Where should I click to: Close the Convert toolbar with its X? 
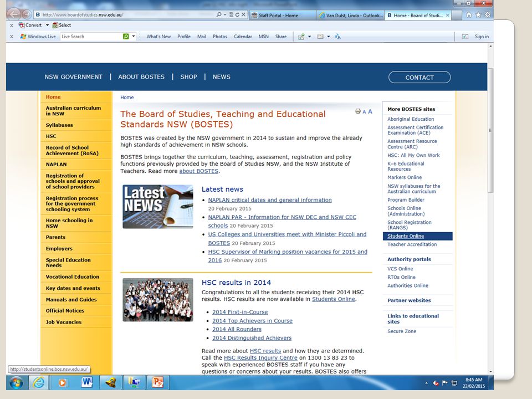point(12,25)
